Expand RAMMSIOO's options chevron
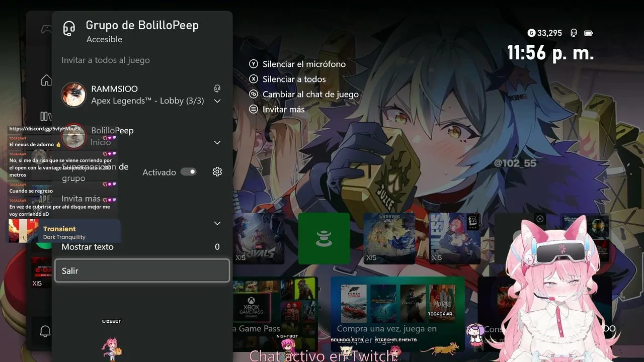 pyautogui.click(x=217, y=101)
